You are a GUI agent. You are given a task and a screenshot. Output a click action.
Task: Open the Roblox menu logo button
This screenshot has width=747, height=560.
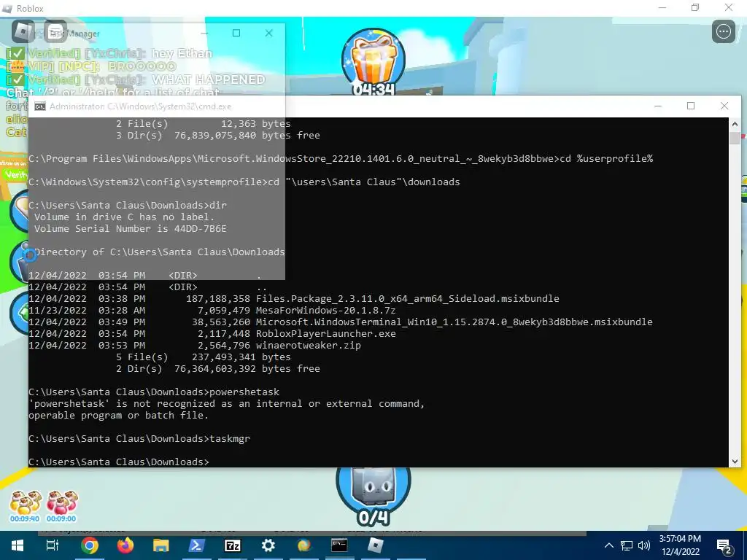(23, 32)
